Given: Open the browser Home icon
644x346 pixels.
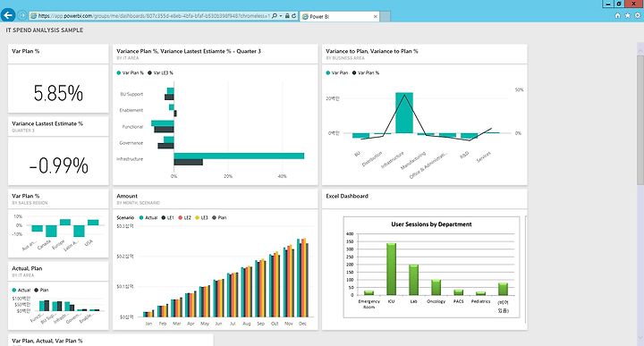Looking at the screenshot, I should [617, 15].
